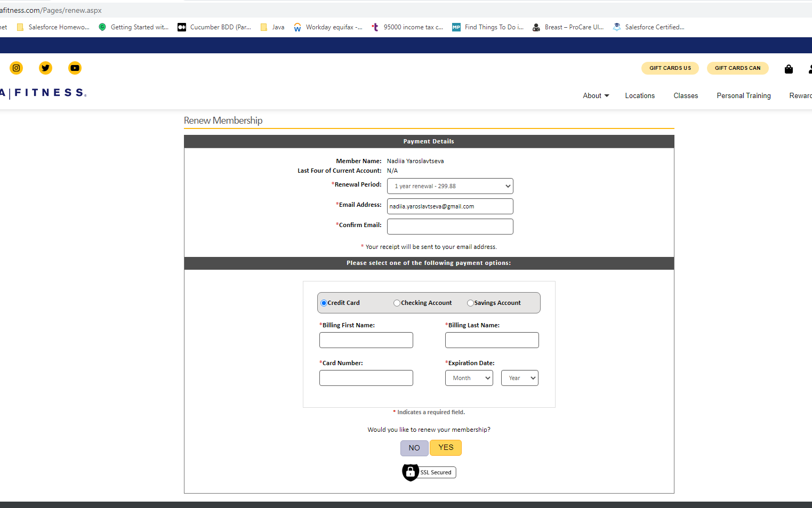This screenshot has width=812, height=508.
Task: Open the Cucumber BDD bookmark
Action: (215, 27)
